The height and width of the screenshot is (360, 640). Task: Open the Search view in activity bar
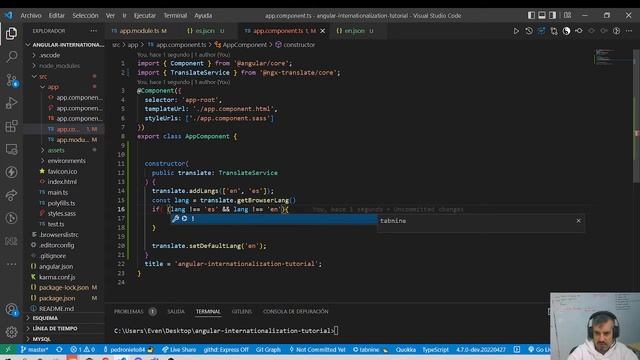pyautogui.click(x=11, y=56)
